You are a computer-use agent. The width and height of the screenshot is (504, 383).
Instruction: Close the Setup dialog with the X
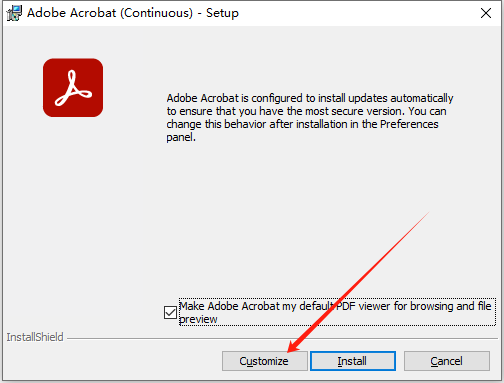pos(486,13)
